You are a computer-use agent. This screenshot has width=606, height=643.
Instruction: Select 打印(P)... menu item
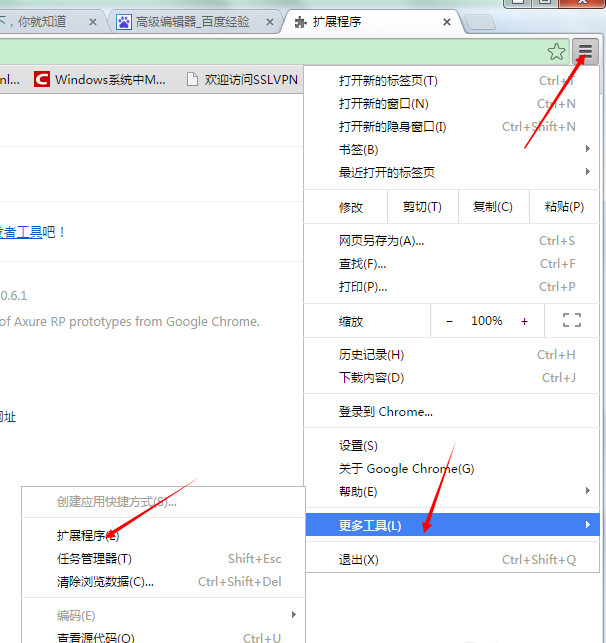point(451,287)
